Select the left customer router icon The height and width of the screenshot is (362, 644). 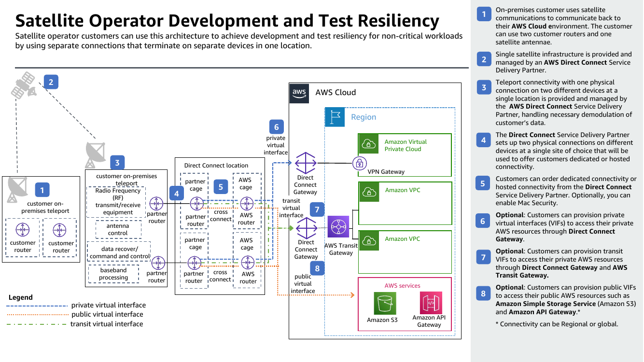[22, 230]
